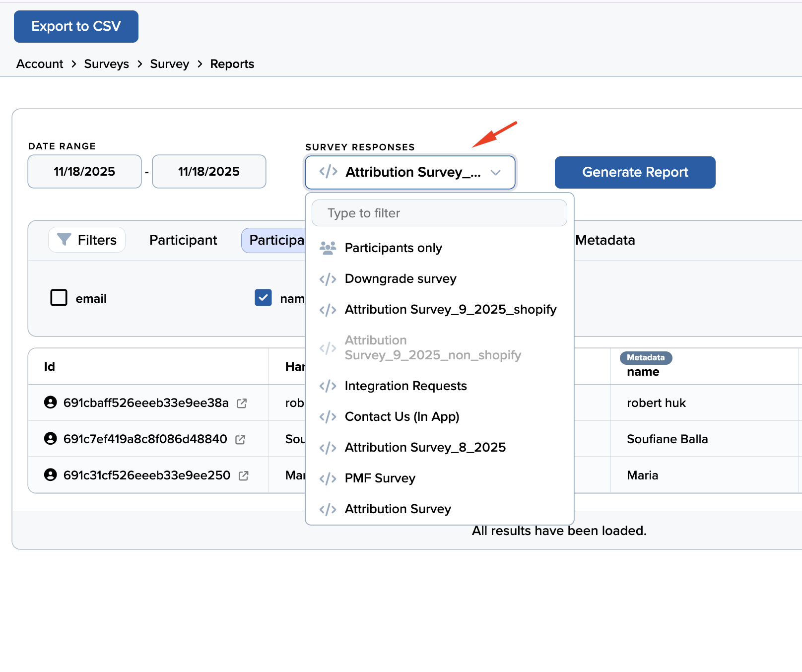Screen dimensions: 802x672
Task: Click the participant avatar icon for 691cbaff526eeeb33e9ee38a
Action: 51,403
